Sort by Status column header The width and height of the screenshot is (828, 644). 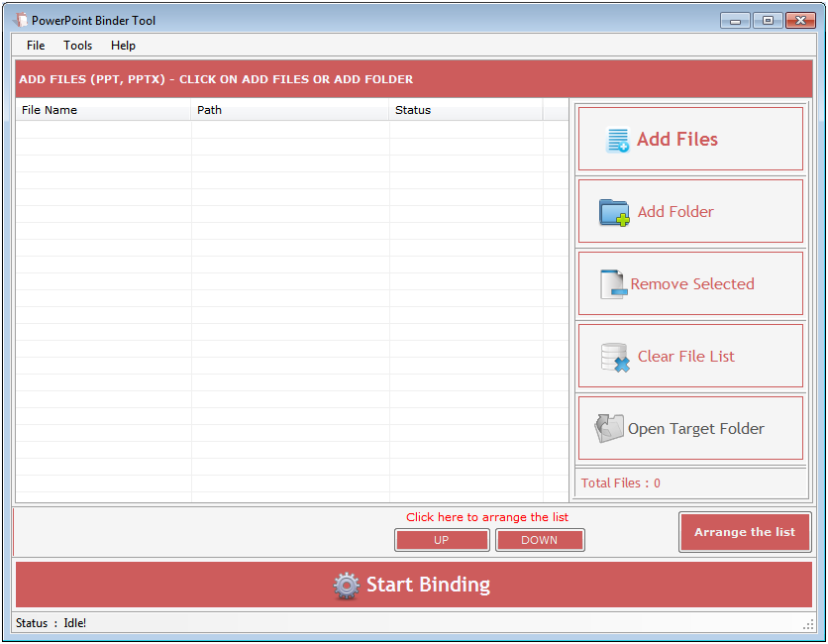click(466, 110)
